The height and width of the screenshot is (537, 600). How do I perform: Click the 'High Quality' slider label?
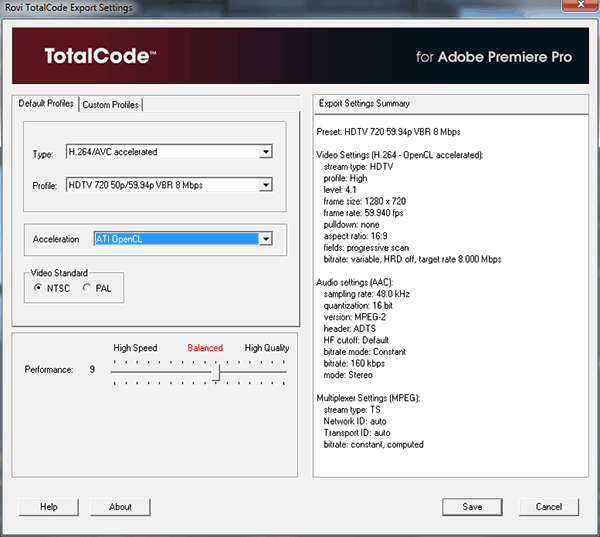(x=267, y=348)
